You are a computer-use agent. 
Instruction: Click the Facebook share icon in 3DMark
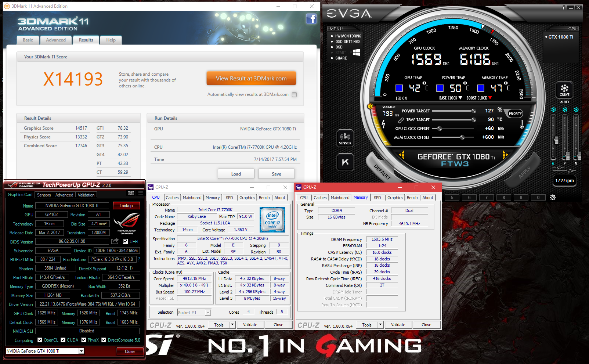(x=311, y=19)
